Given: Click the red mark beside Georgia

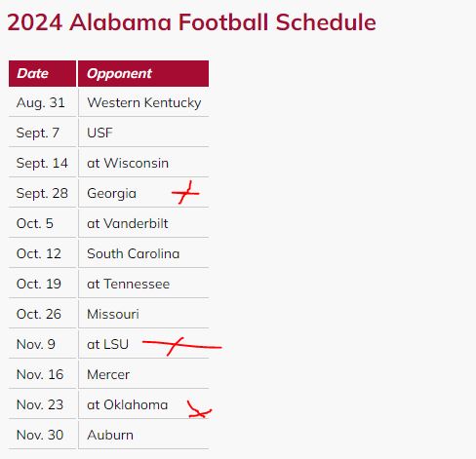Looking at the screenshot, I should tap(185, 193).
